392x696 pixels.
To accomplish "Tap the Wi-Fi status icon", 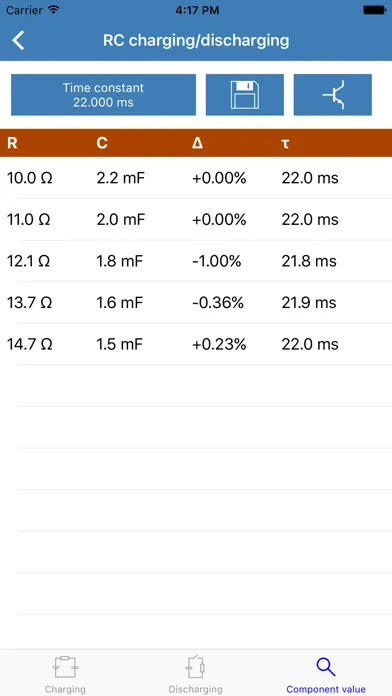I will [54, 10].
